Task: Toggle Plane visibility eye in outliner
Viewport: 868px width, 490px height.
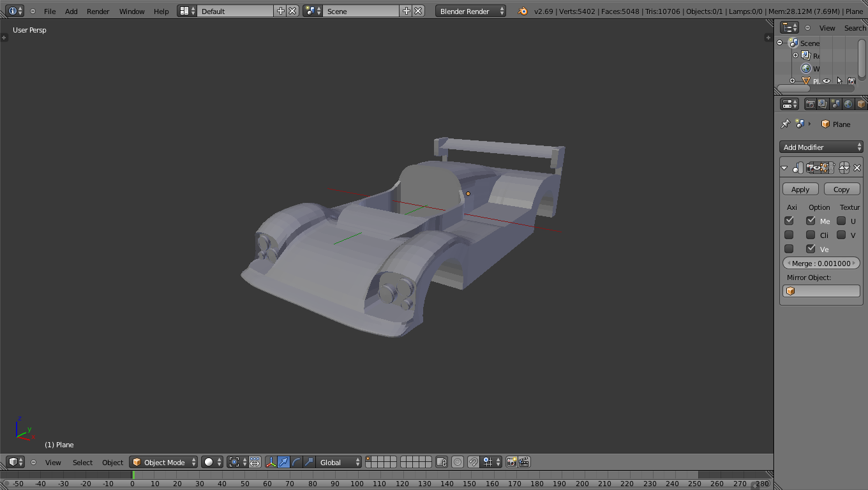Action: pos(827,81)
